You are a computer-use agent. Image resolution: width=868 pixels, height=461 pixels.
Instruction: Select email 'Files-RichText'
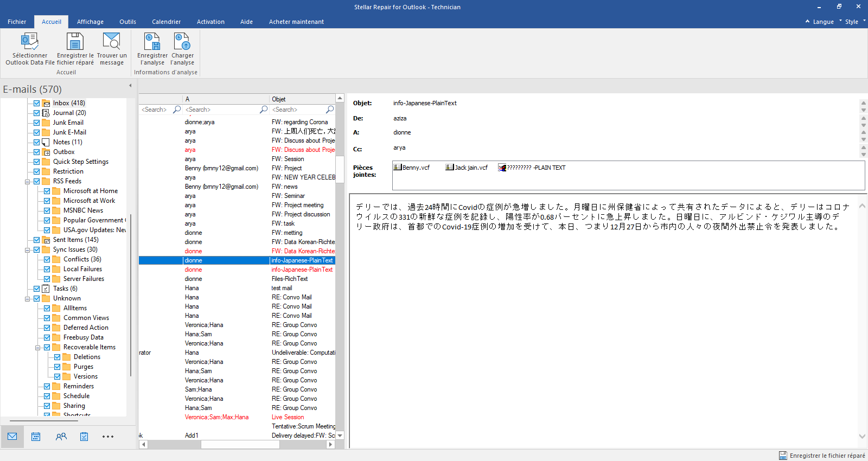[x=237, y=279]
